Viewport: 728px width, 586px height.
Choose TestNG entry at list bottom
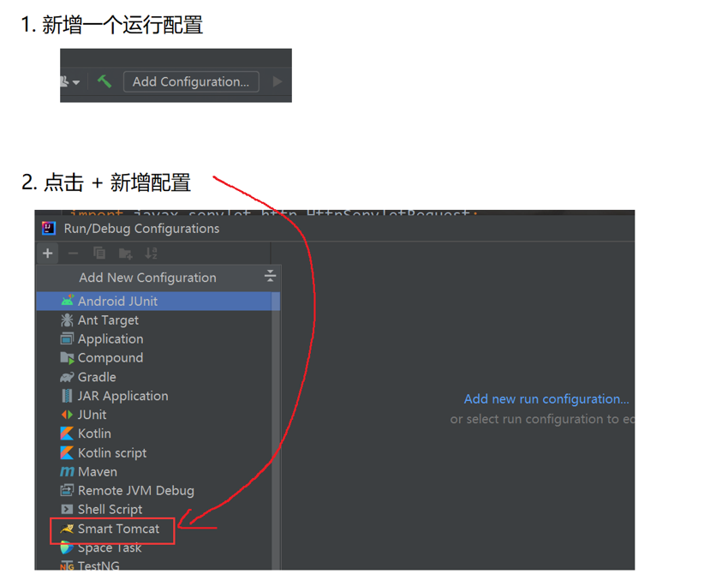click(154, 565)
